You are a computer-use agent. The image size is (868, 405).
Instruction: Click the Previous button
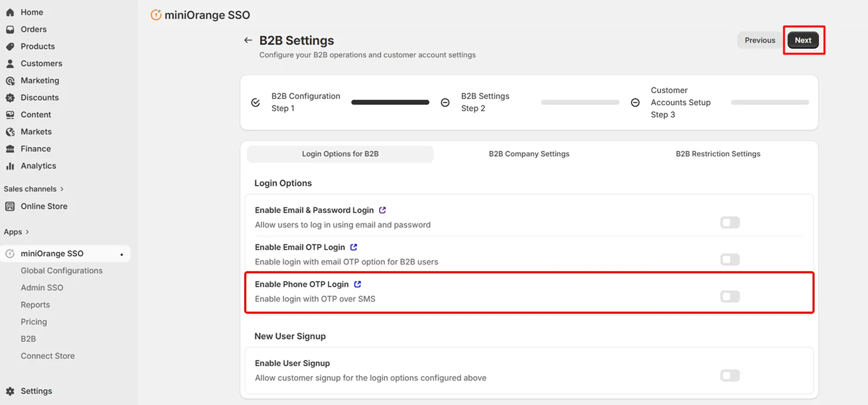[760, 40]
